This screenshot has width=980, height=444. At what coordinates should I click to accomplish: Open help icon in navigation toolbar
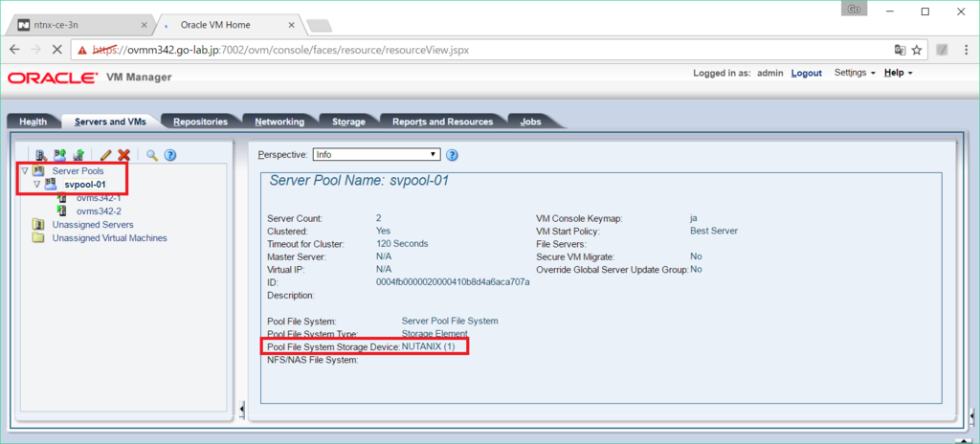pyautogui.click(x=169, y=154)
